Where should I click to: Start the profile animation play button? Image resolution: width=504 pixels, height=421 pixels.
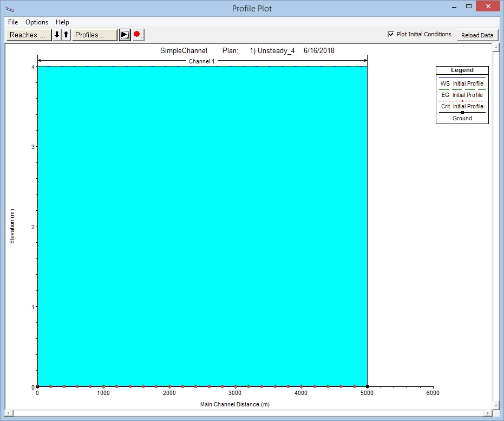[125, 35]
